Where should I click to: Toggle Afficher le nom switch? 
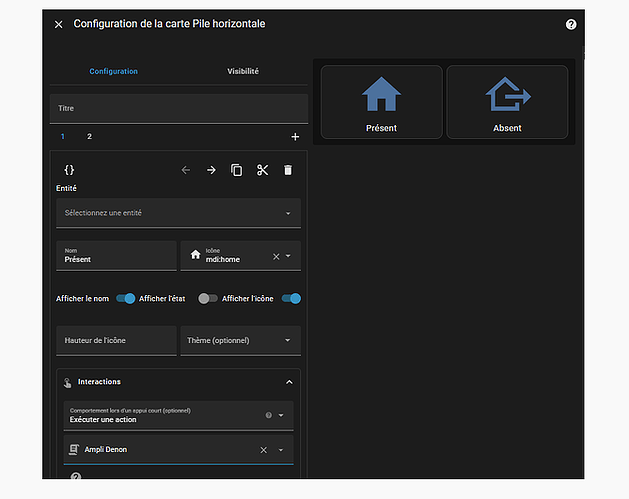(x=126, y=298)
